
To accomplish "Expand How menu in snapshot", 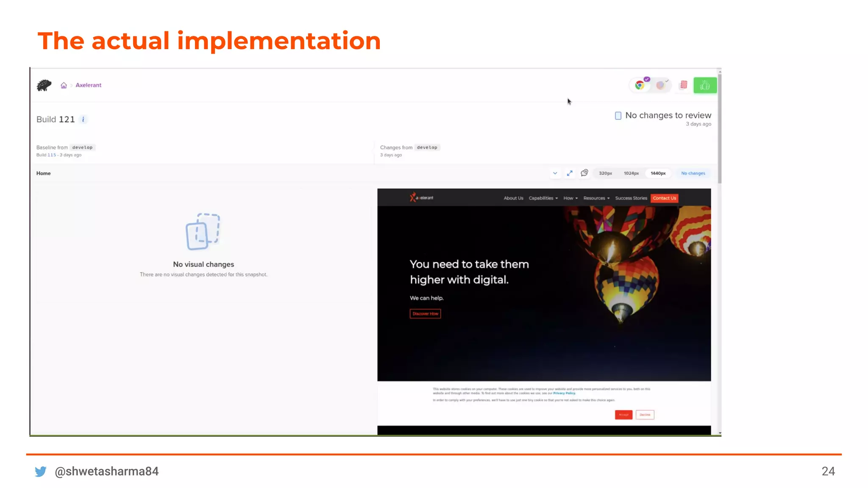I will [570, 198].
